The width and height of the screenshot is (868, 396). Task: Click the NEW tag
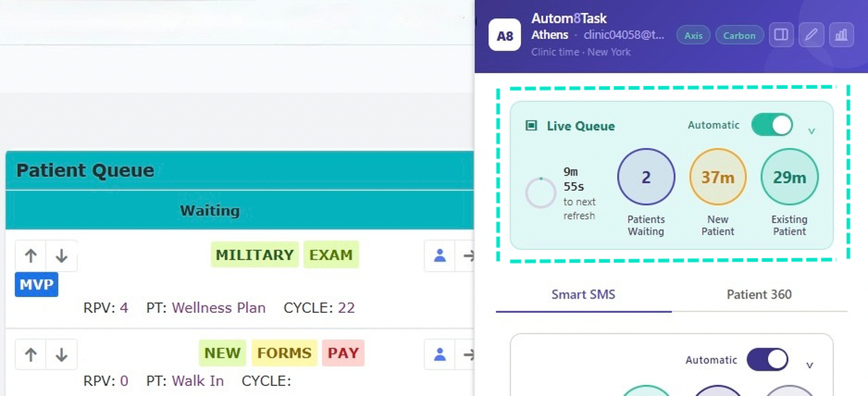222,353
